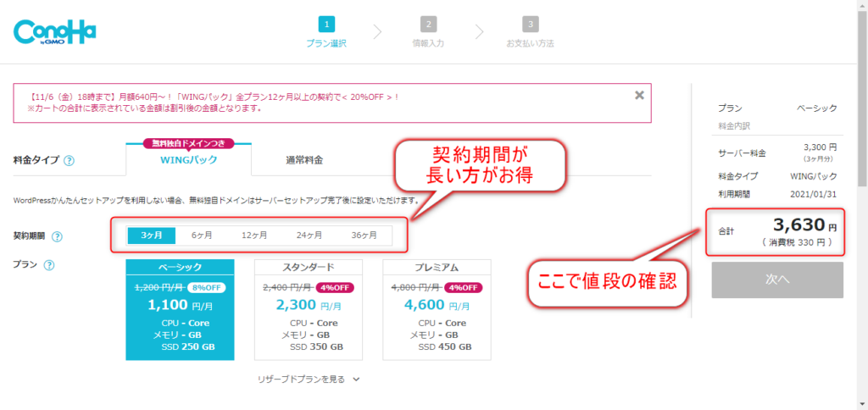Select the プレミアム plan card
Viewport: 868px width, 410px height.
(x=437, y=310)
